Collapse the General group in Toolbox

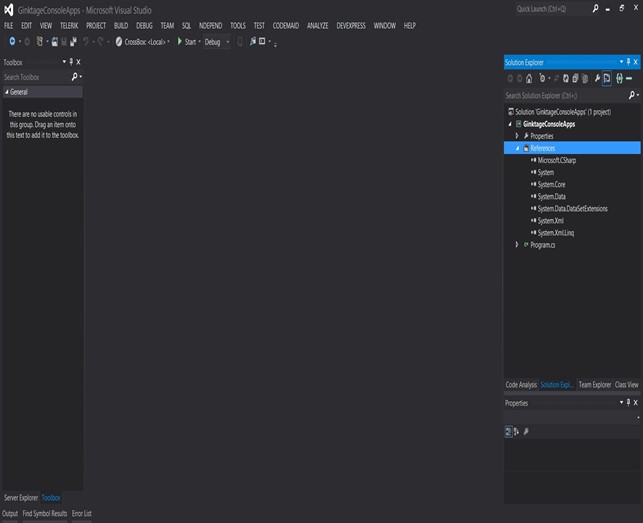coord(7,92)
